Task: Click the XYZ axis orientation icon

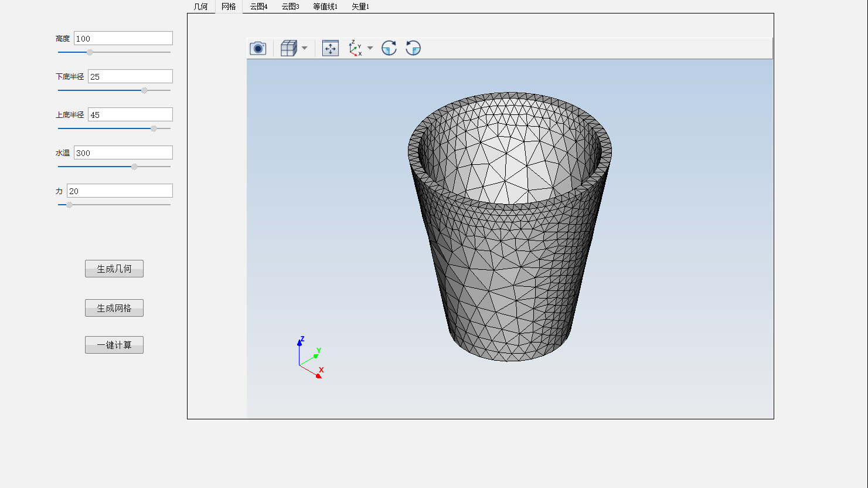Action: (x=355, y=48)
